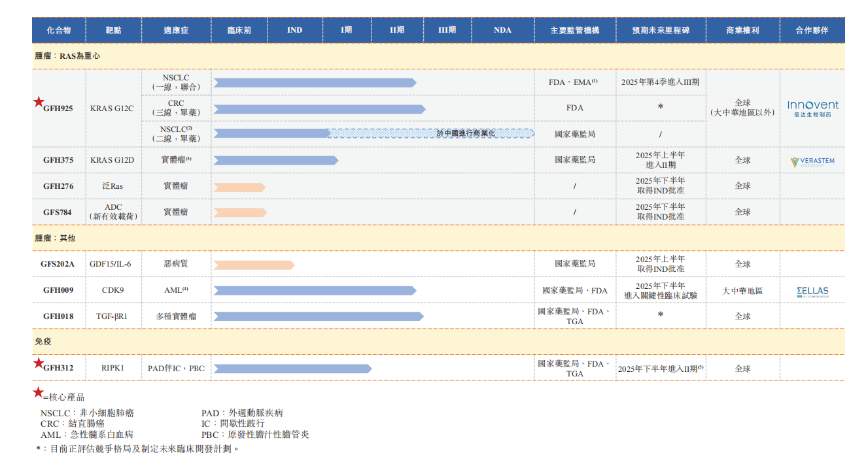Click the KRAS G12D target cell
Image resolution: width=868 pixels, height=464 pixels.
click(x=112, y=160)
